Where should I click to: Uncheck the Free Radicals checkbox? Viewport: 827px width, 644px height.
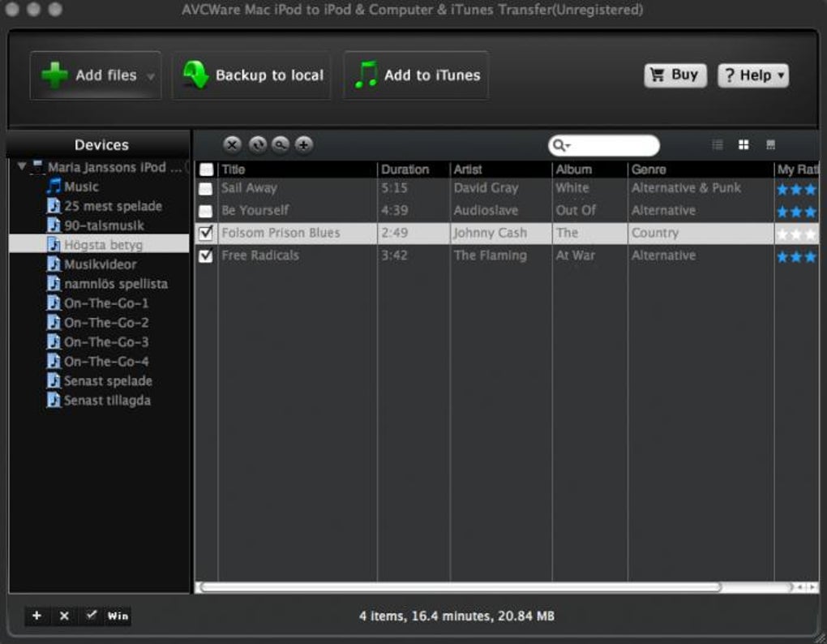tap(206, 255)
